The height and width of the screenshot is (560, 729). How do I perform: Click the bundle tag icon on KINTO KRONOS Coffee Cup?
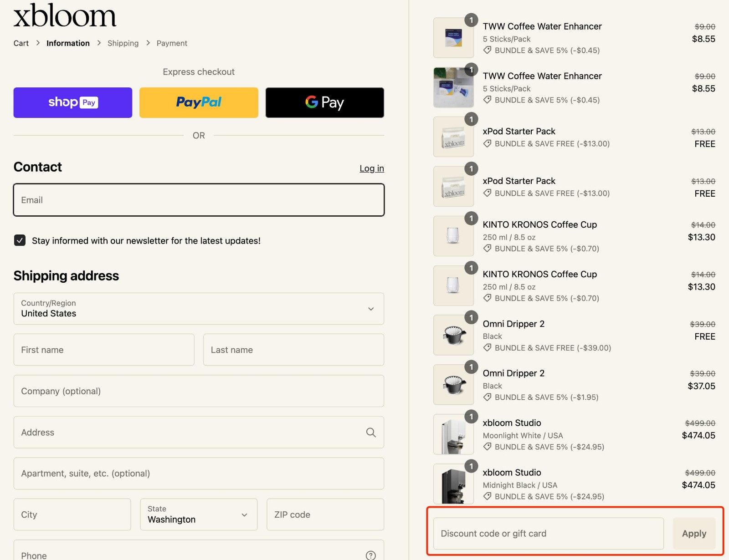tap(487, 249)
